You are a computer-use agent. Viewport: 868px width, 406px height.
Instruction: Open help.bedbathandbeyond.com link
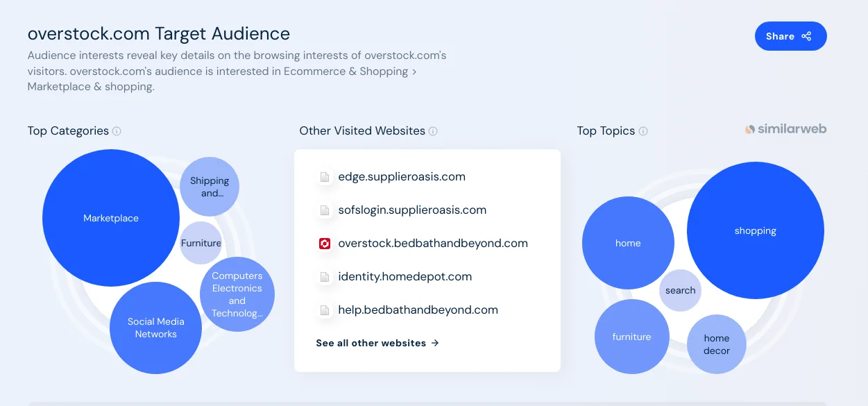[x=418, y=310]
